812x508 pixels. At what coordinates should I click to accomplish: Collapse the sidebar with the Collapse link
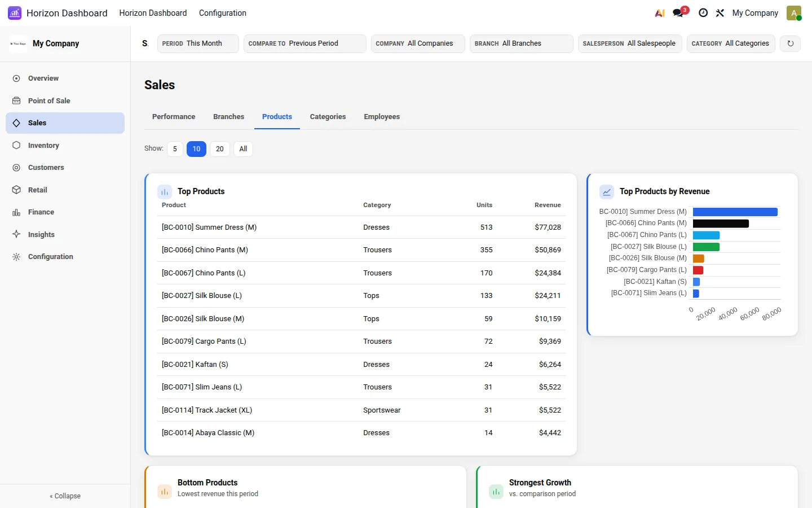(x=65, y=496)
